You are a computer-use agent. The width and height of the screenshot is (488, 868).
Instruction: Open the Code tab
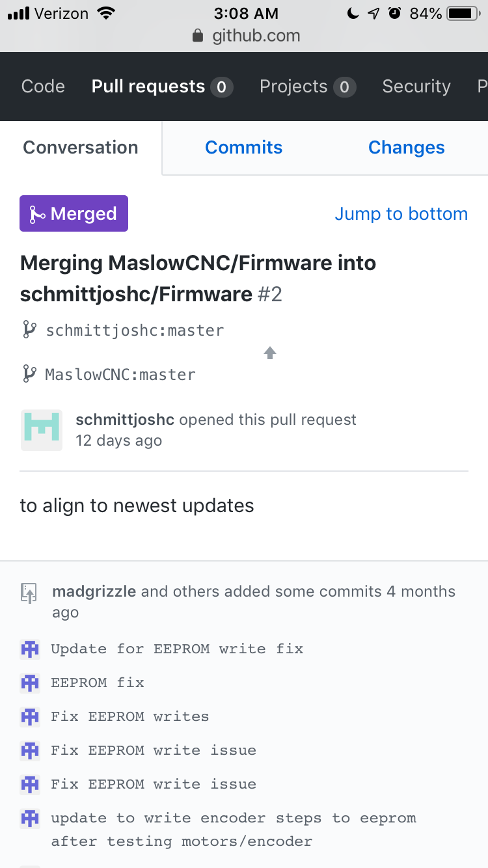[x=43, y=87]
